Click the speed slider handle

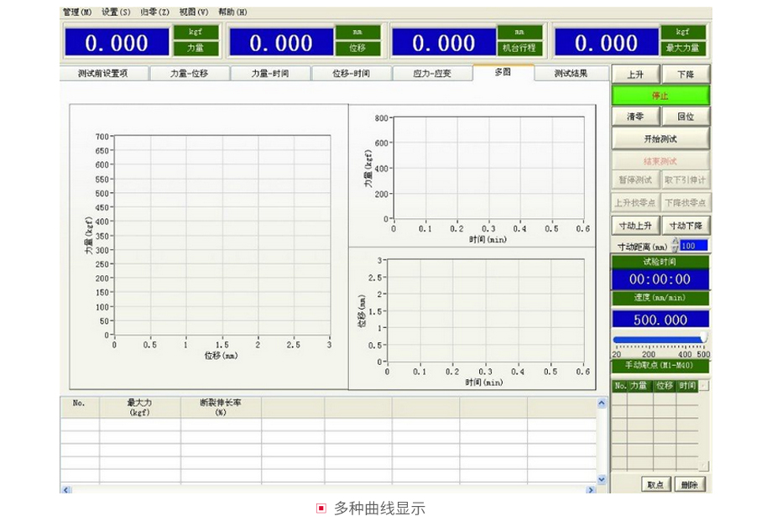pos(704,338)
